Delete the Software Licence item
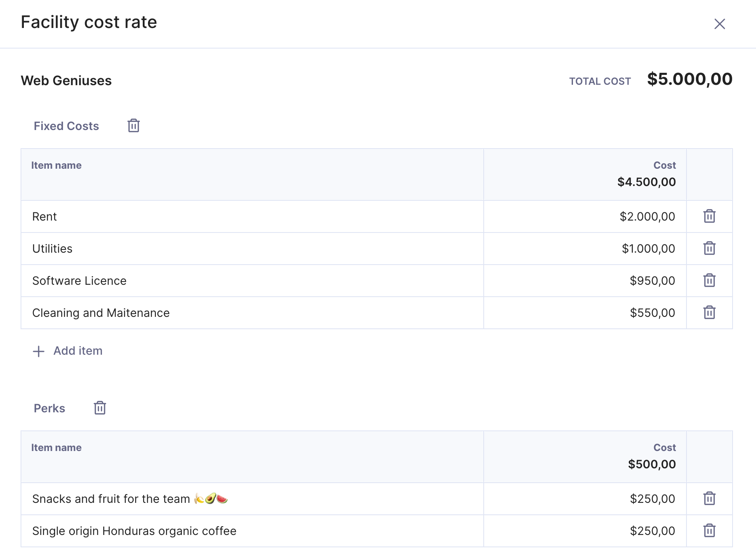The height and width of the screenshot is (558, 756). coord(710,280)
